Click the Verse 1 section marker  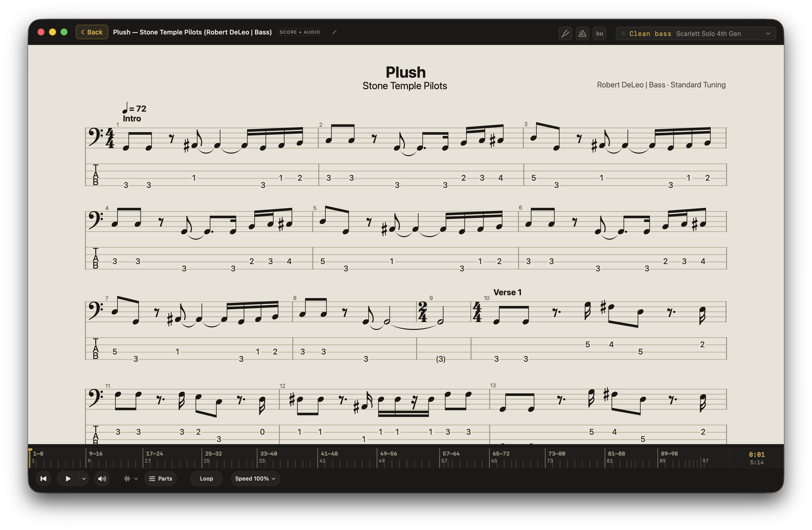point(507,292)
